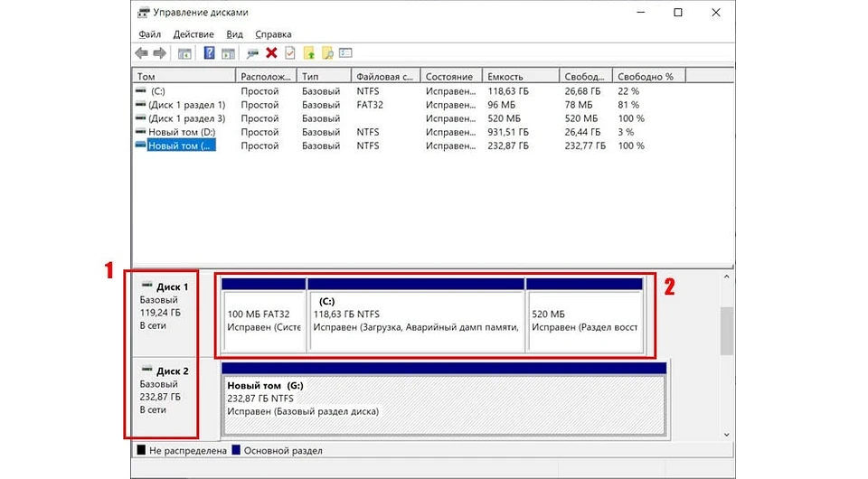This screenshot has width=868, height=479.
Task: Click the 26,68 ГБ free space cell
Action: [x=582, y=91]
